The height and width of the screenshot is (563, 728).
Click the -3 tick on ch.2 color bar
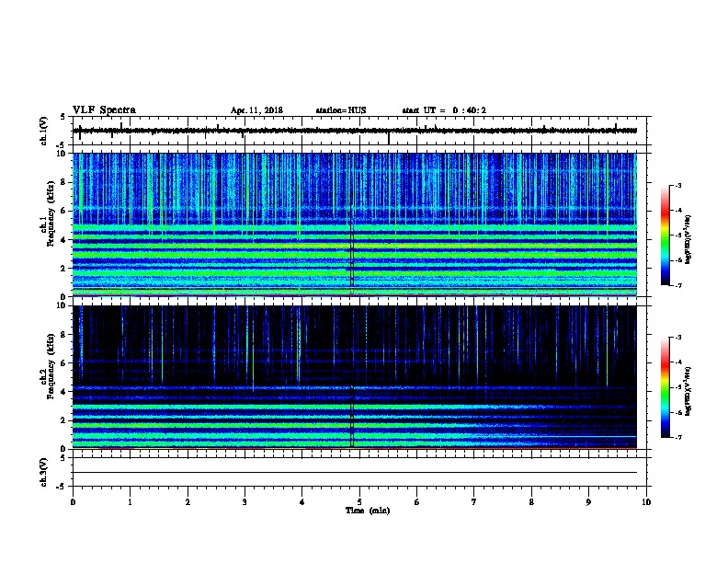coord(677,338)
